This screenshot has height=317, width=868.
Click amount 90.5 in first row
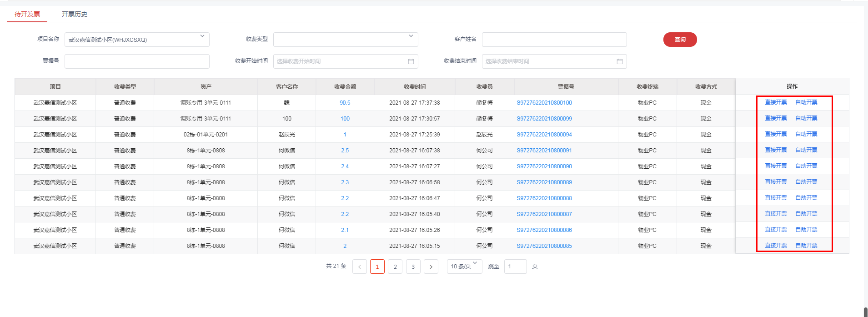tap(345, 103)
